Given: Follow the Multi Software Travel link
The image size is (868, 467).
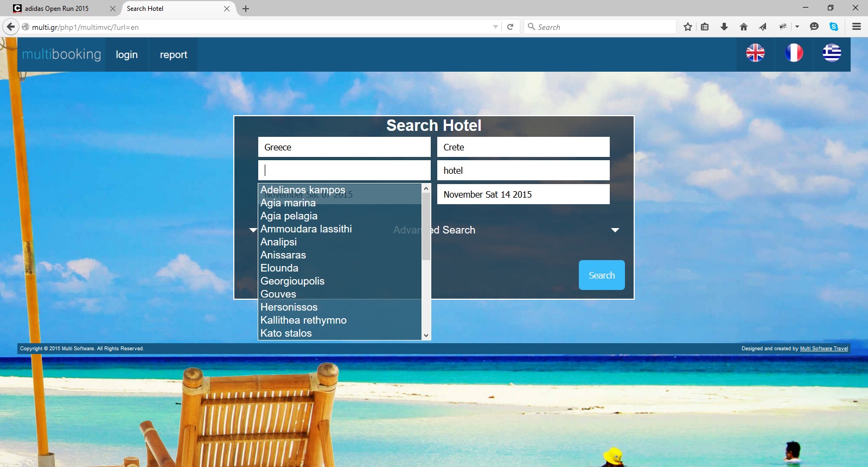Looking at the screenshot, I should pos(824,349).
